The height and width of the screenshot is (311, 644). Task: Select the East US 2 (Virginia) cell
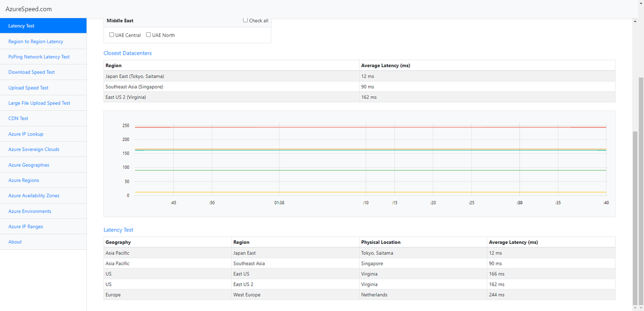[232, 97]
